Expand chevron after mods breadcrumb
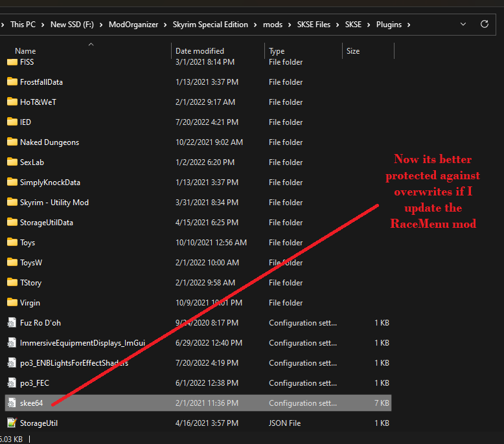Image resolution: width=504 pixels, height=444 pixels. click(290, 25)
